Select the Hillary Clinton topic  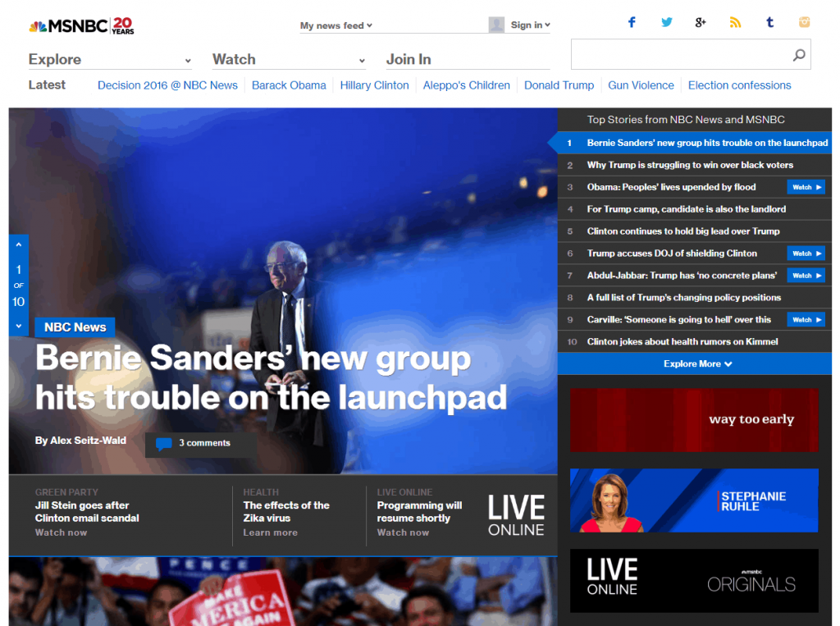[x=374, y=85]
